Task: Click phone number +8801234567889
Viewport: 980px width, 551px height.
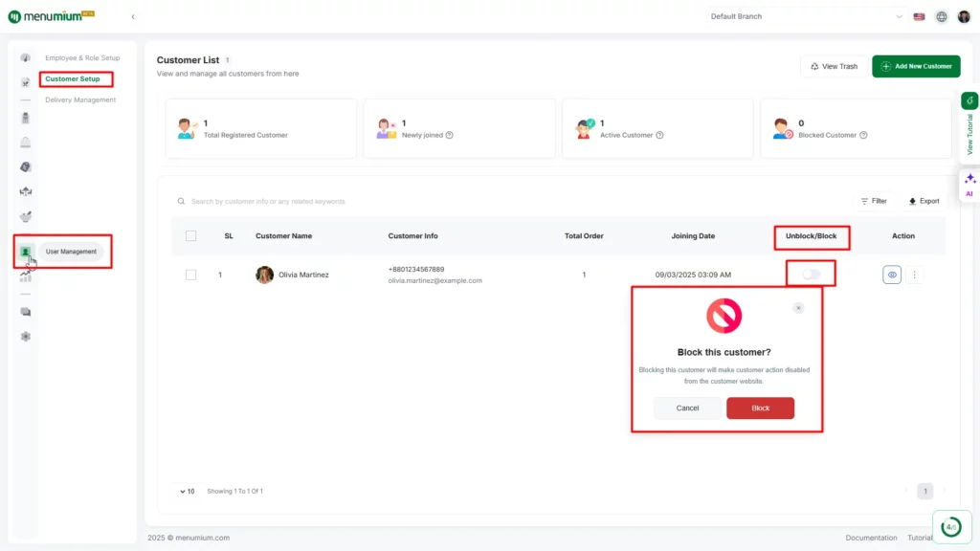Action: [416, 269]
